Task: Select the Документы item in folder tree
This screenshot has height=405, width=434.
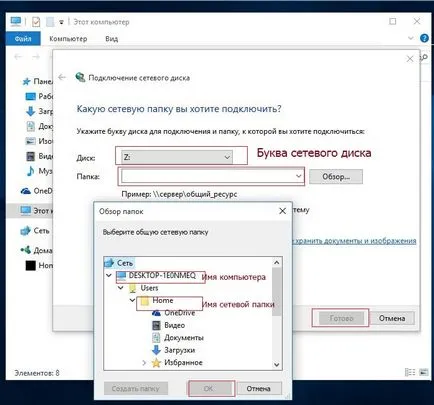Action: point(178,338)
